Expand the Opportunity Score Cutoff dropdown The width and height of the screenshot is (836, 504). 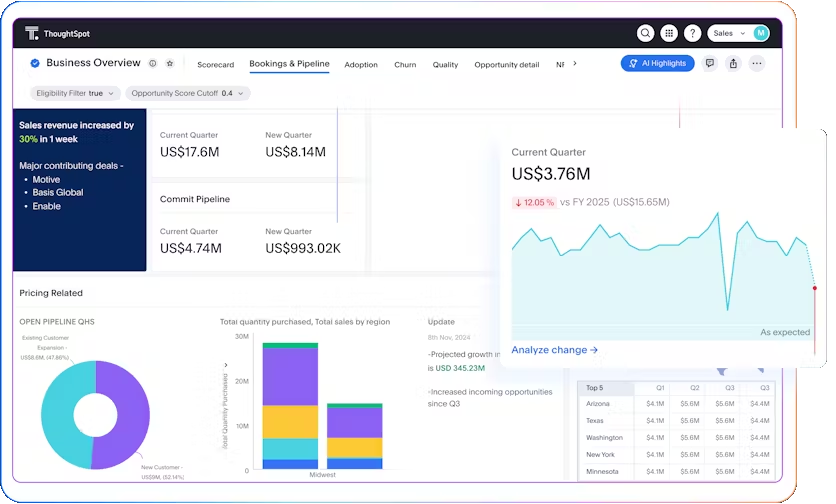188,93
